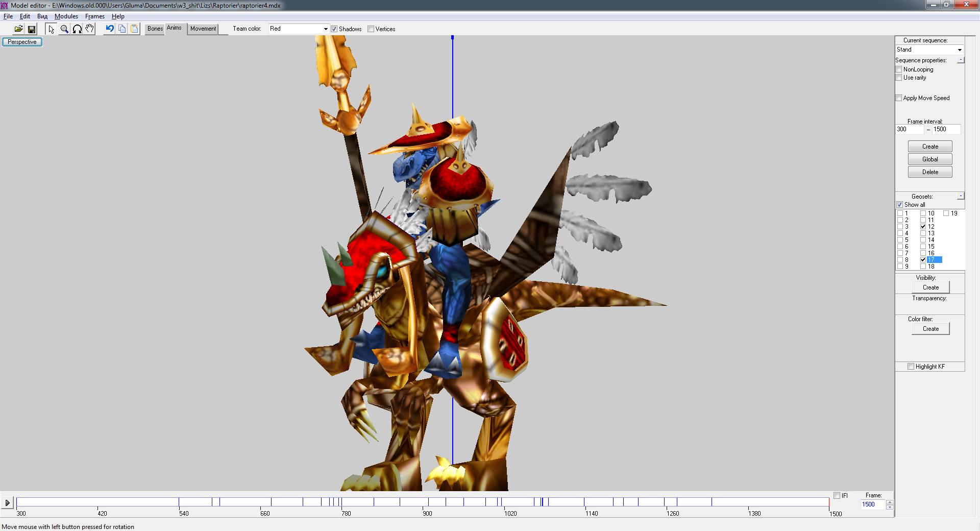Open the File menu

click(8, 16)
